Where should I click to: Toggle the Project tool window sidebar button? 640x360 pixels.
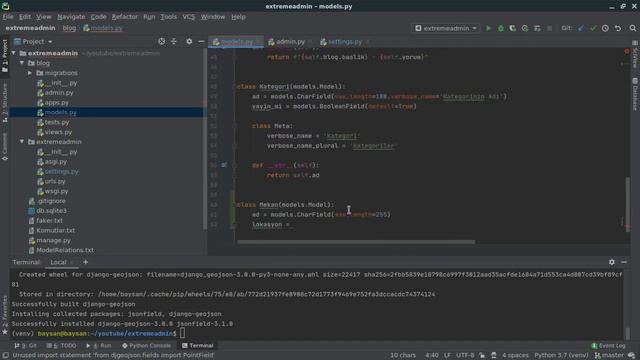(5, 56)
